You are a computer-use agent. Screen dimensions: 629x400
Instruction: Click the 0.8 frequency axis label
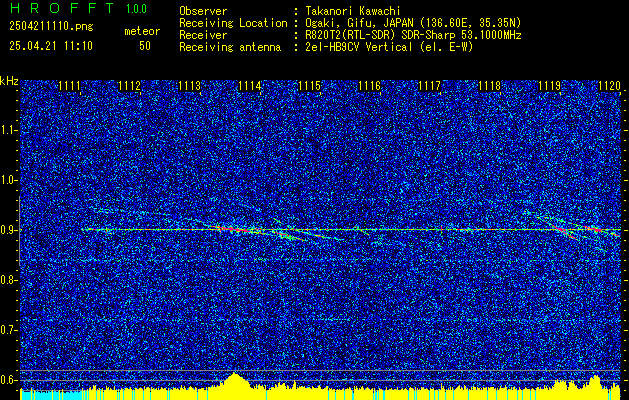pos(7,280)
